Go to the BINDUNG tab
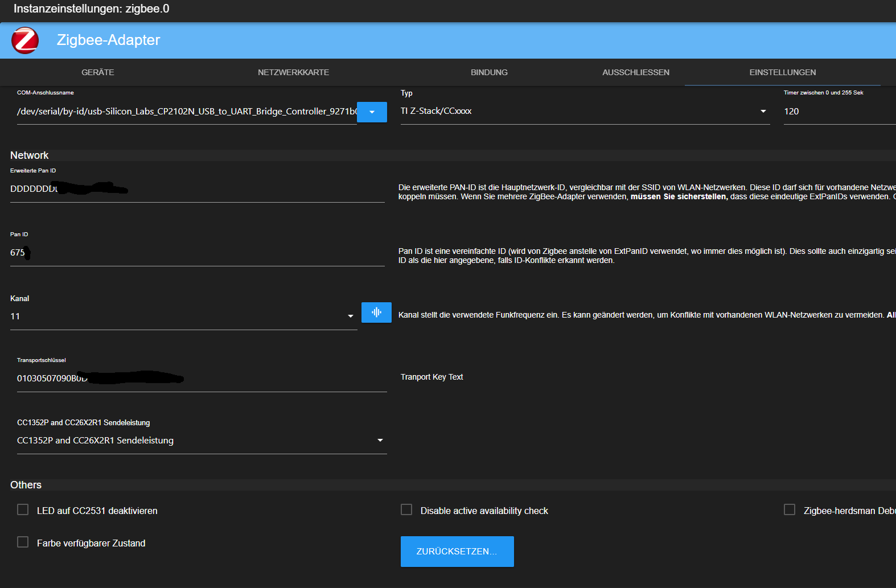This screenshot has width=896, height=588. click(x=489, y=72)
